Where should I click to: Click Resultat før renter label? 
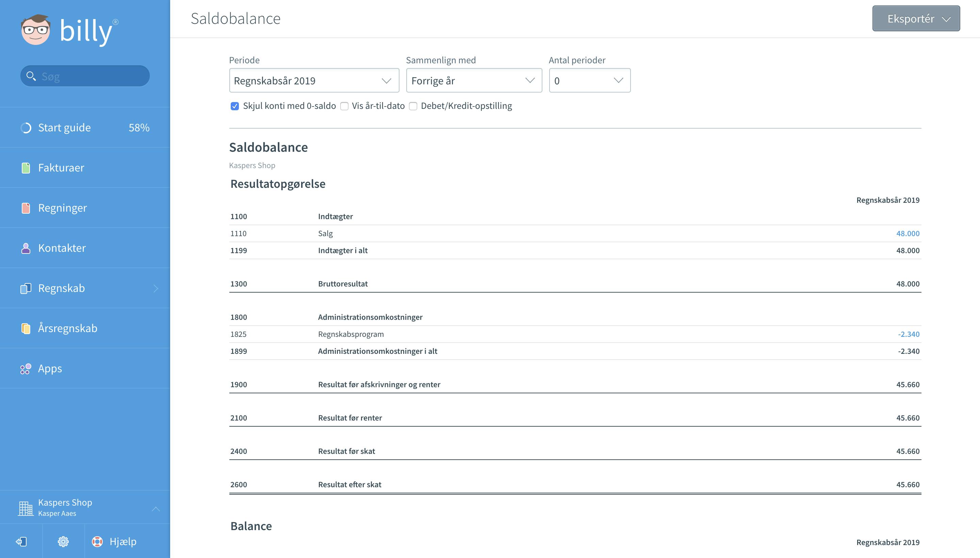(x=350, y=418)
